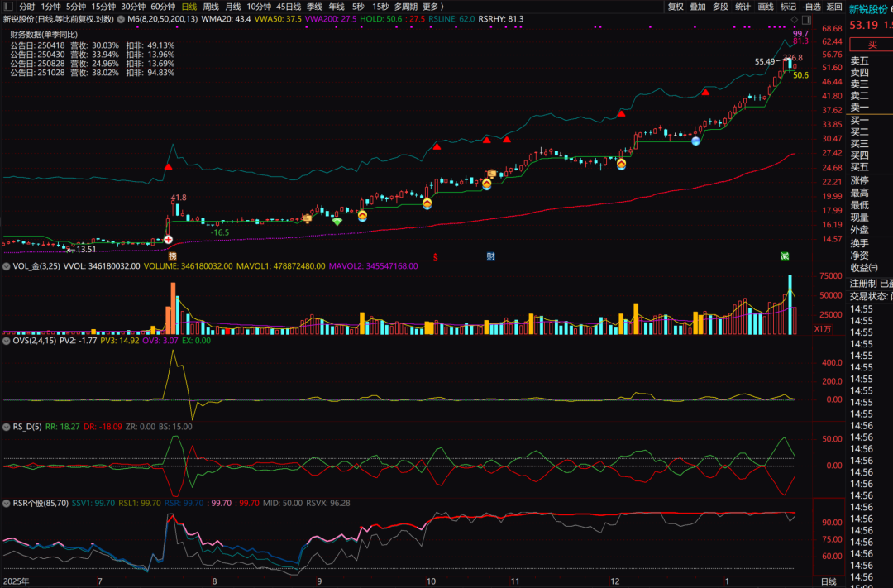Click the 55.49 high price label
This screenshot has width=893, height=588.
coord(765,61)
